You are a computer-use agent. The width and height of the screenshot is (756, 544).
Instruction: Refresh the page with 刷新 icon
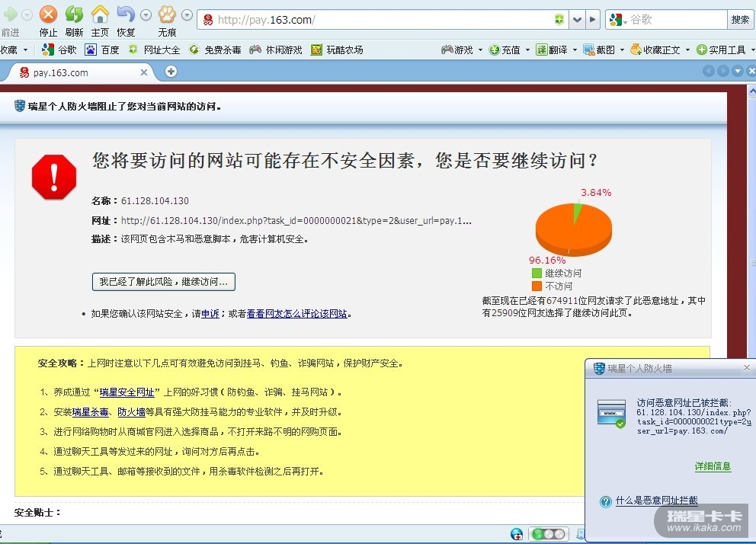click(x=74, y=14)
